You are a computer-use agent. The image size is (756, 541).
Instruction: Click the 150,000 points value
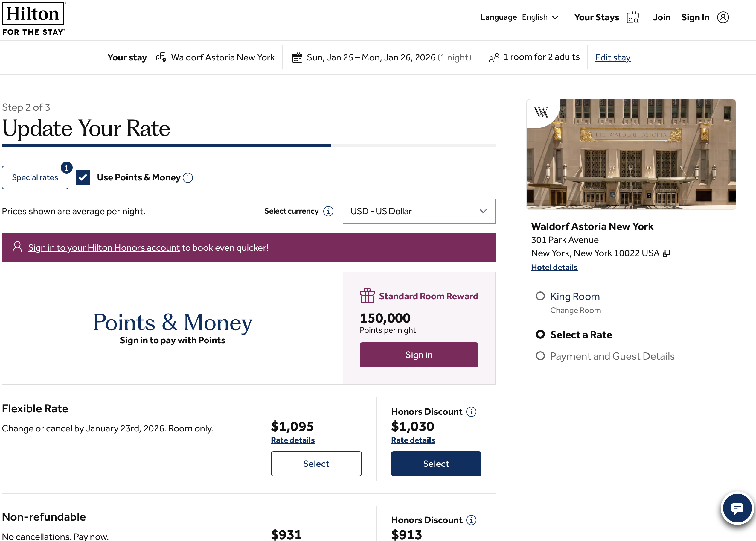(385, 318)
